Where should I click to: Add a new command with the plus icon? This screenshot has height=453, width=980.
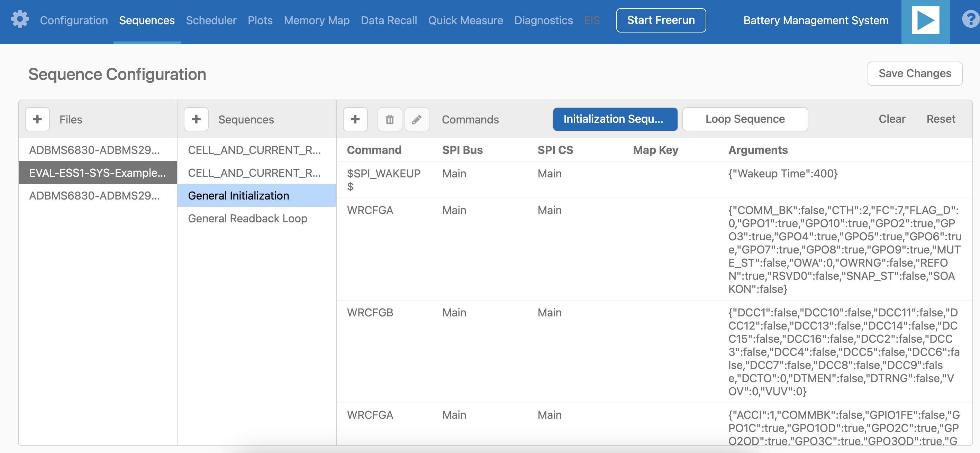coord(355,119)
